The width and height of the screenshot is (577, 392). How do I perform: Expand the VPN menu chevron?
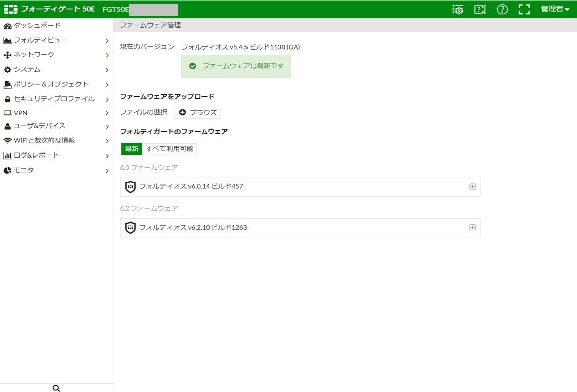[x=107, y=113]
